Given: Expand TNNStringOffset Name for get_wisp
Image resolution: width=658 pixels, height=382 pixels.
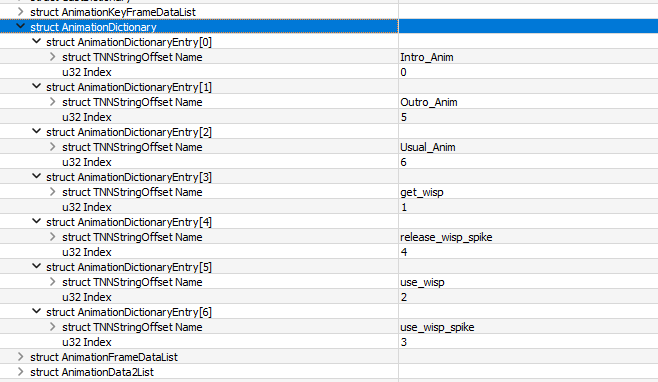Looking at the screenshot, I should [52, 191].
